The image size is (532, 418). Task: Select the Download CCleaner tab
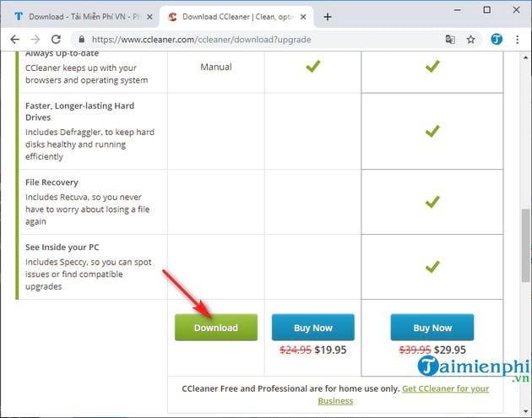[x=236, y=17]
